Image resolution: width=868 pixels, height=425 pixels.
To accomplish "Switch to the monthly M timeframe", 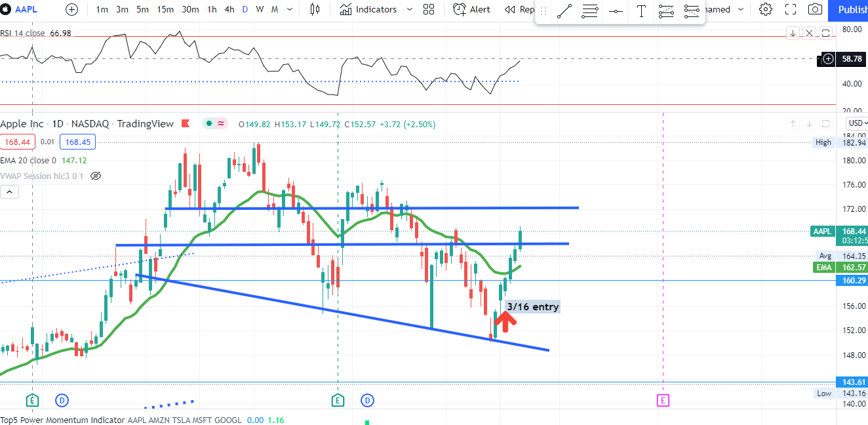I will (274, 10).
